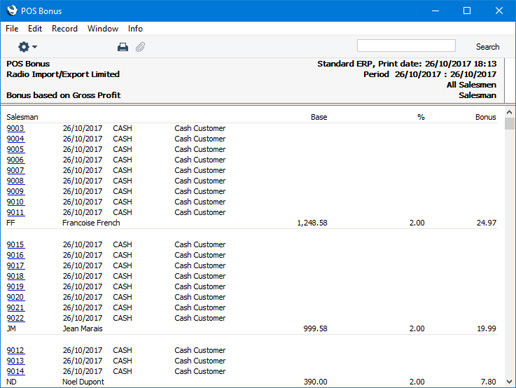This screenshot has height=388, width=516.
Task: Open the Record menu
Action: 64,29
